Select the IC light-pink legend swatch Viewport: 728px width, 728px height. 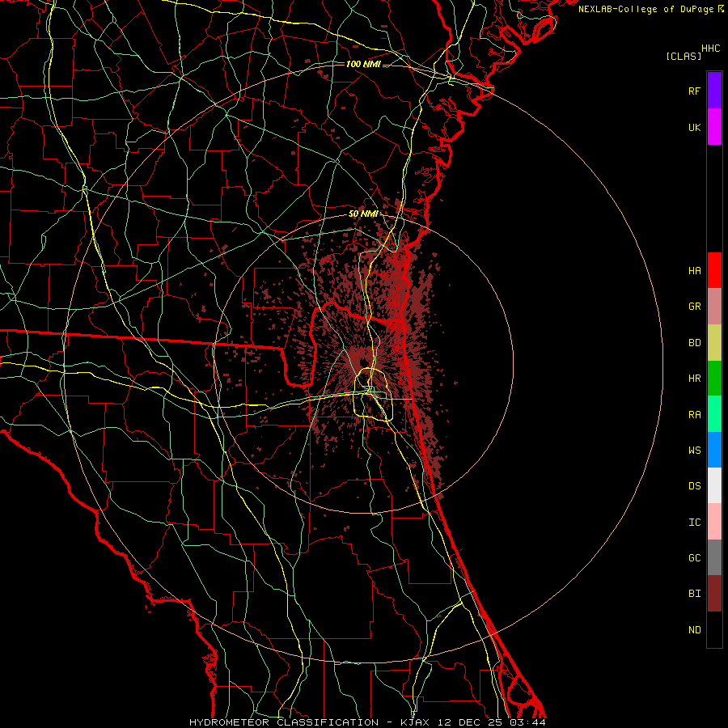714,522
